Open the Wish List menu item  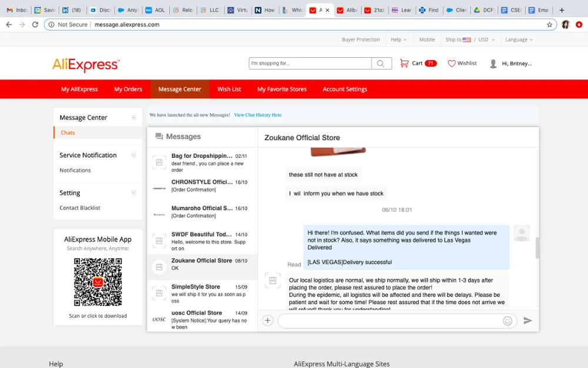click(229, 89)
